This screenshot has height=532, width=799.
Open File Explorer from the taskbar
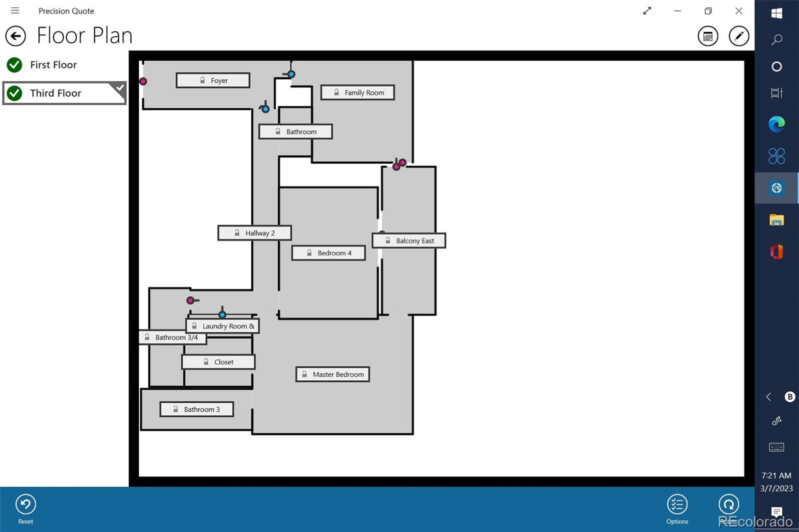tap(776, 220)
